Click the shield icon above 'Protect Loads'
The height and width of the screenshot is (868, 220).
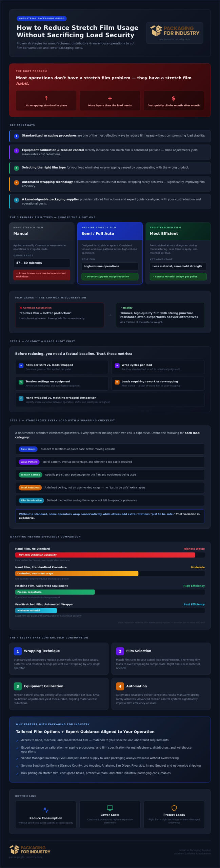pos(174,808)
